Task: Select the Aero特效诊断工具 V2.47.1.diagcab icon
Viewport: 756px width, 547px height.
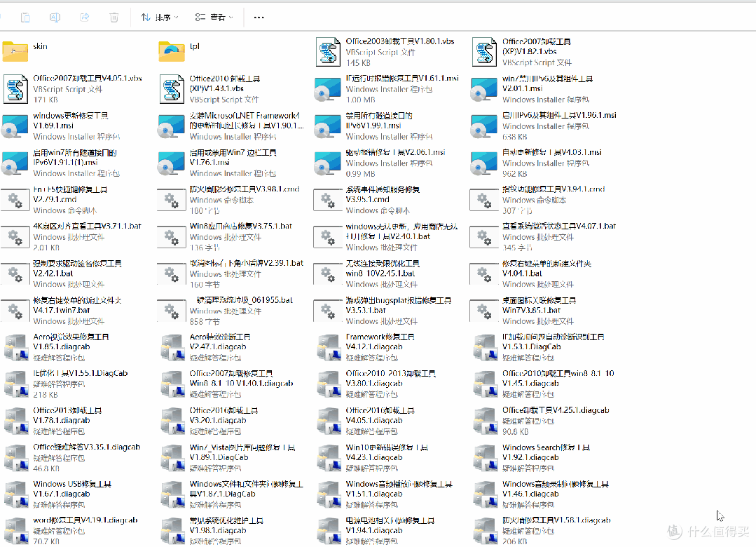Action: (172, 348)
